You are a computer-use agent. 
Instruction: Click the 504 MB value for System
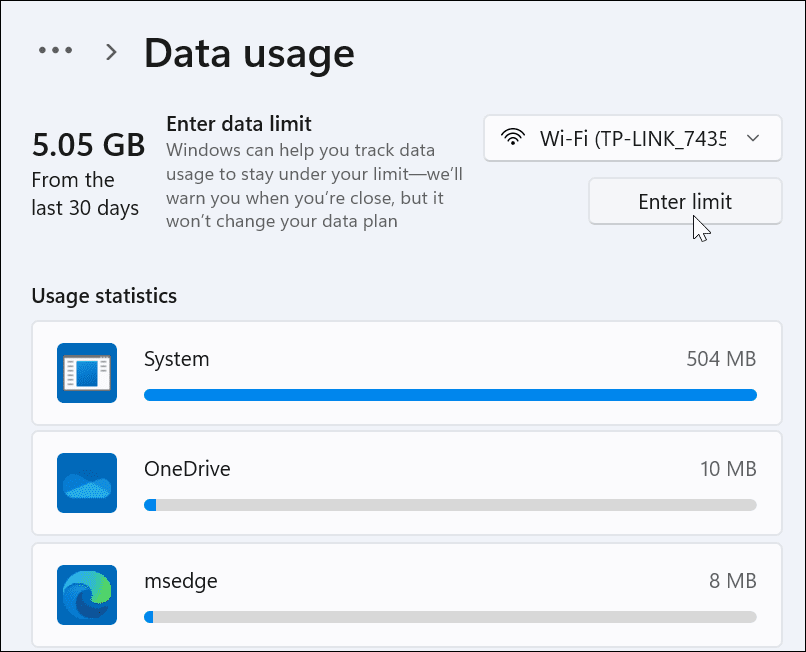tap(721, 358)
